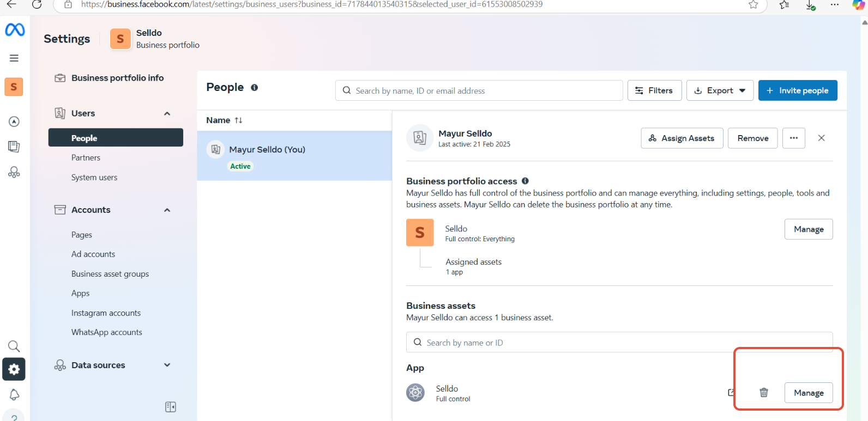Collapse the Accounts section

(x=167, y=210)
